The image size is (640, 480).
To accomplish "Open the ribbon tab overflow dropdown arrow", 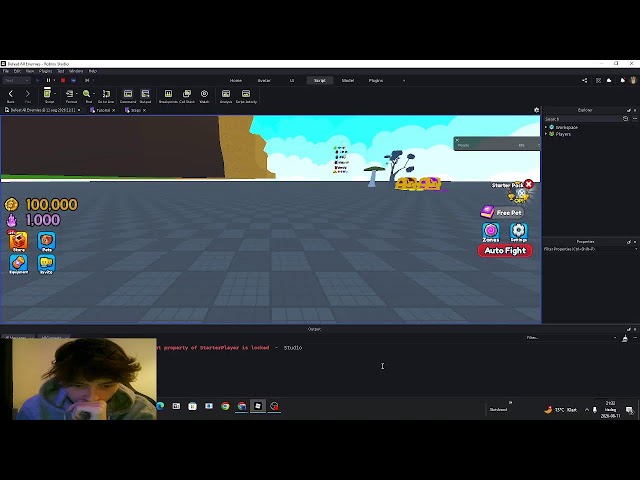I will click(x=404, y=80).
